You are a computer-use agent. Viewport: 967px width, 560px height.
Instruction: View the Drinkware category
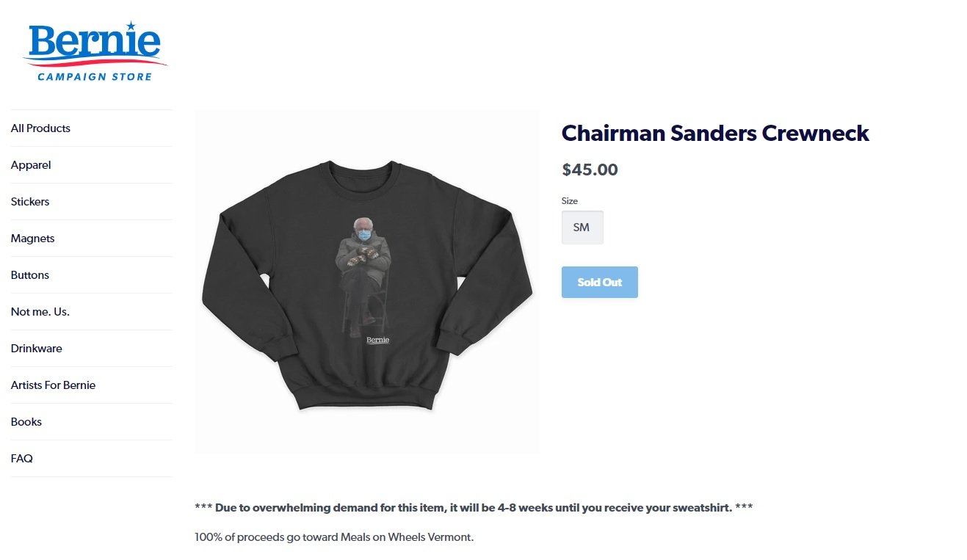coord(36,349)
